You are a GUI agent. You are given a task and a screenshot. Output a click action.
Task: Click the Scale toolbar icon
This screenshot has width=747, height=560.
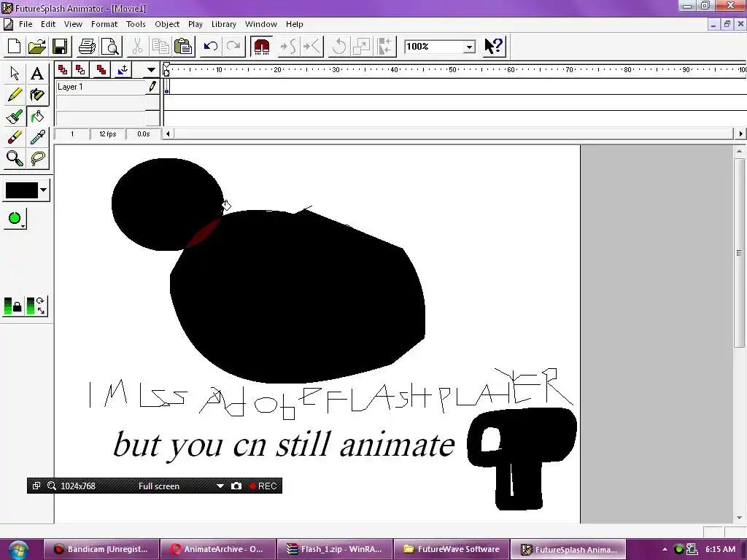(x=362, y=46)
